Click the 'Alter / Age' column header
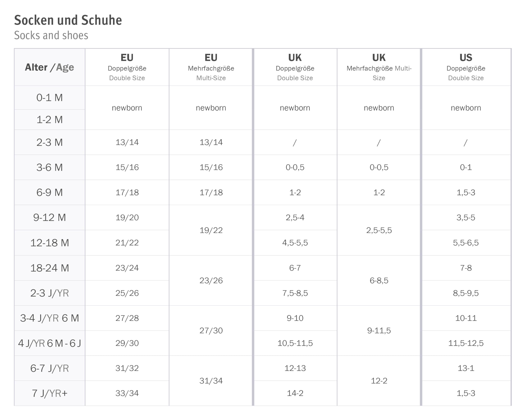 click(x=49, y=67)
